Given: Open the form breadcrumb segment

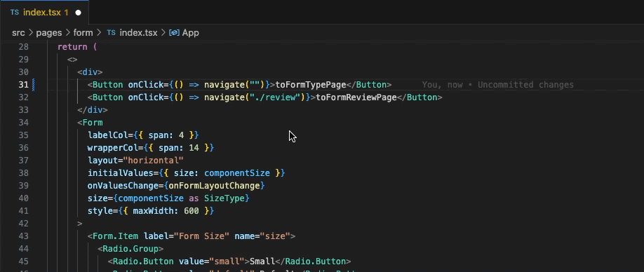Looking at the screenshot, I should point(83,33).
